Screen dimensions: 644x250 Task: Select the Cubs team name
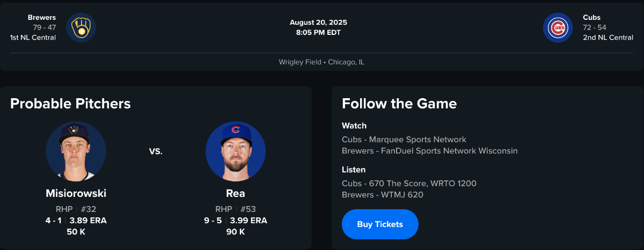click(592, 18)
